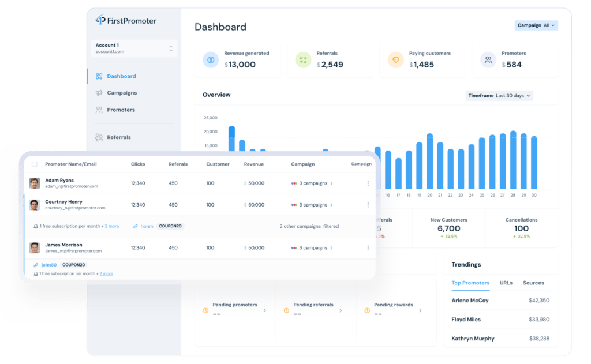Click the FirstPromoter logo
Image resolution: width=591 pixels, height=364 pixels.
[x=126, y=20]
